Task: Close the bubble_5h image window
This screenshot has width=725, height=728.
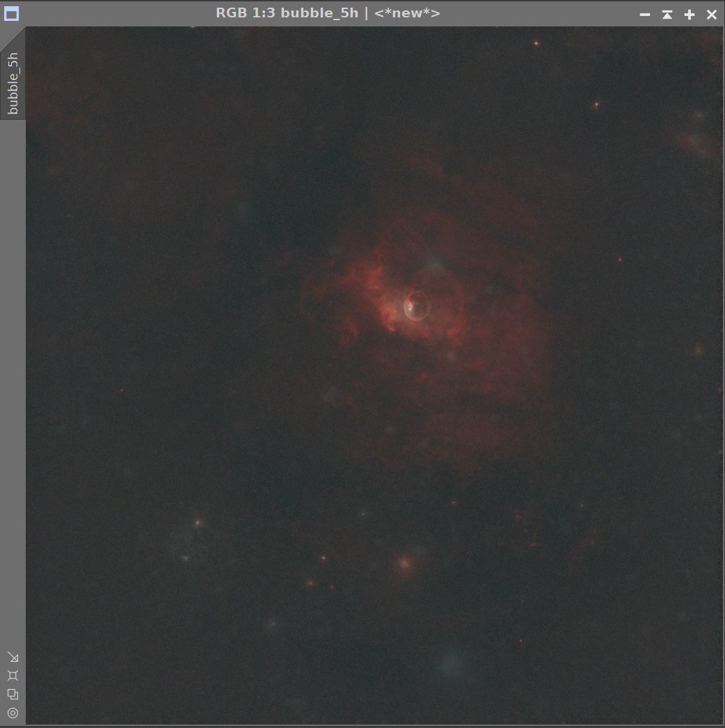Action: [x=712, y=15]
